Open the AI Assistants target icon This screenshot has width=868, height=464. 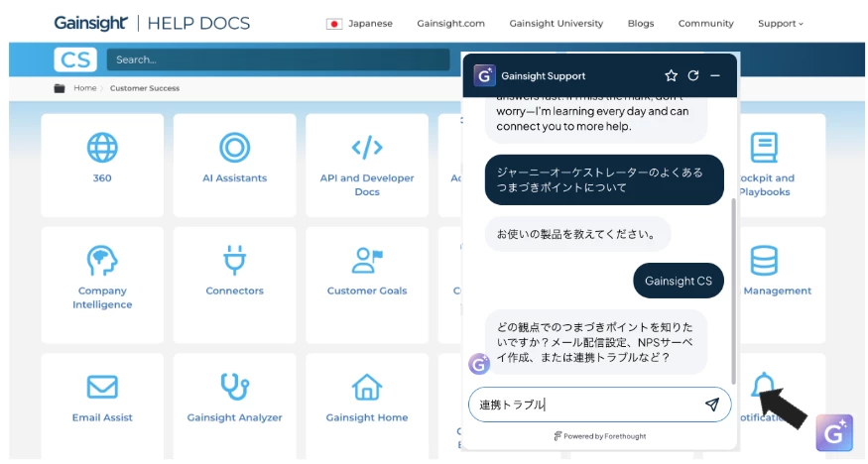(235, 148)
